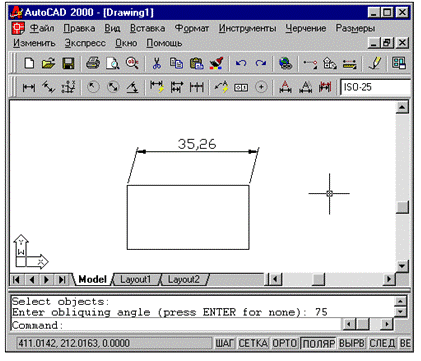Viewport: 421px width, 361px height.
Task: Click the drawing area scroll-up arrow
Action: tap(402, 107)
